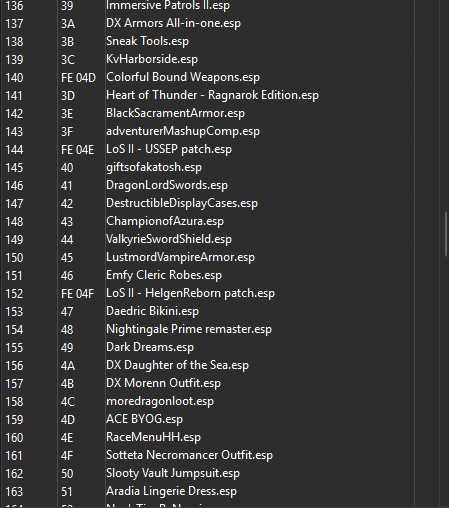Click DestructibleDisplayCases.esp entry
Screen dimensions: 449x508
click(182, 203)
